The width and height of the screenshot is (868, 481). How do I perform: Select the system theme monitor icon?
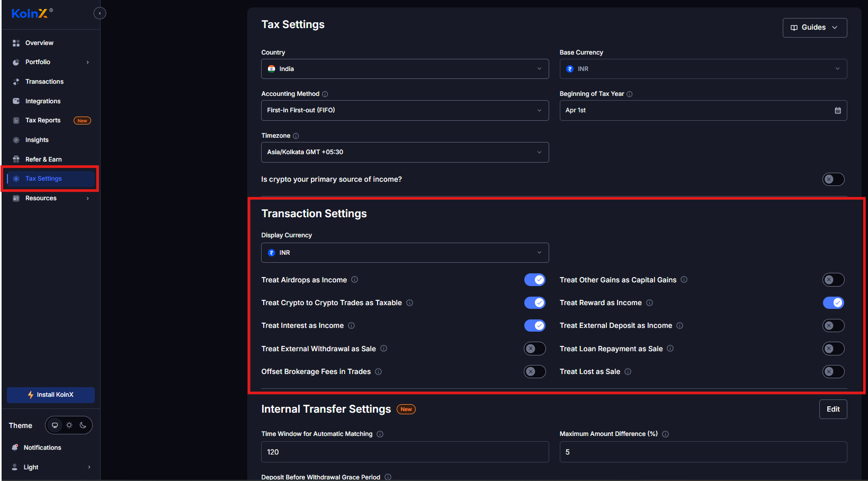[55, 425]
